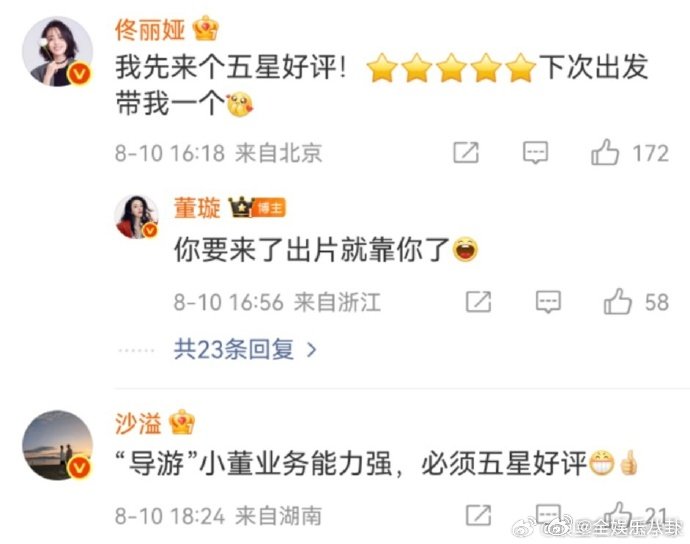Forward 沙溢's comment from 湖南
This screenshot has height=544, width=690.
[x=478, y=515]
